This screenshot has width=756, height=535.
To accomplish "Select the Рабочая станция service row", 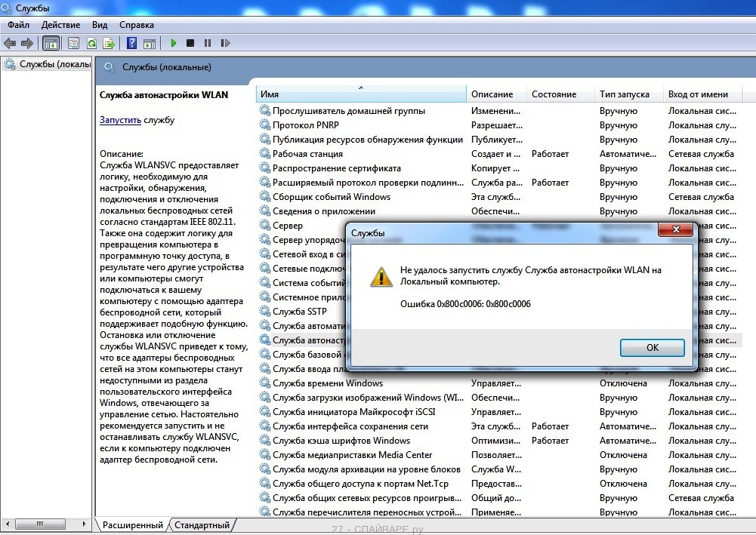I will [x=307, y=154].
